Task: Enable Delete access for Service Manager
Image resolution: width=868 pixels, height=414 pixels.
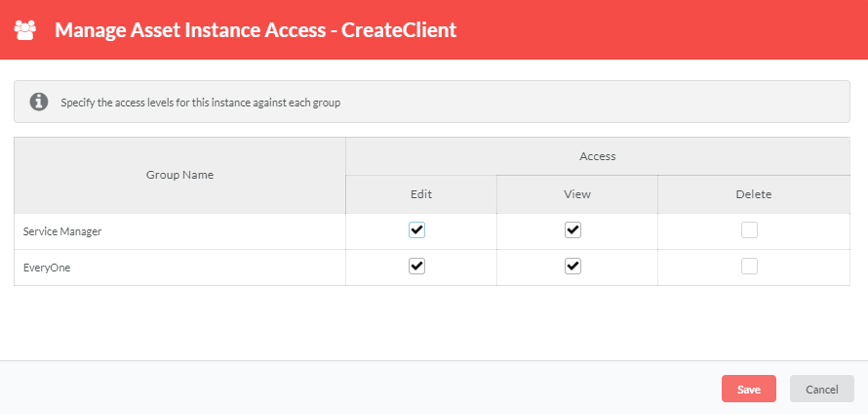Action: click(x=749, y=230)
